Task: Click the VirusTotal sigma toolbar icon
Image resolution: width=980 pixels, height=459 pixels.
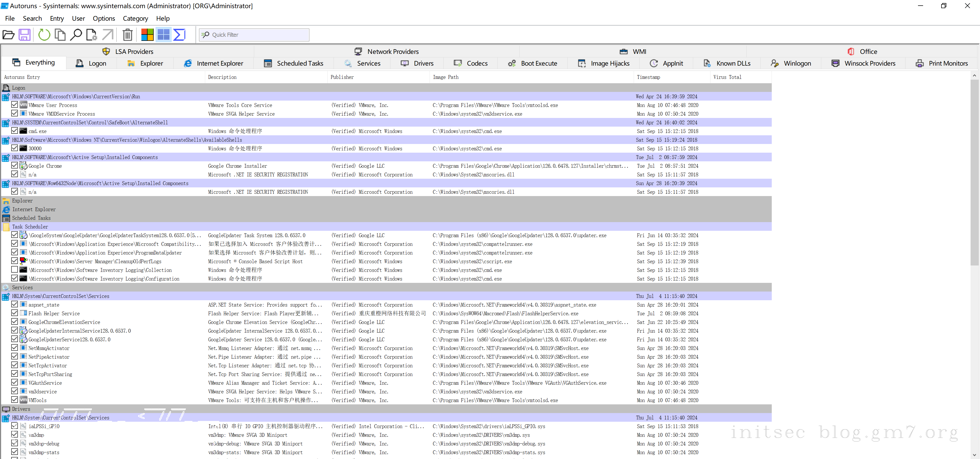Action: pos(179,35)
